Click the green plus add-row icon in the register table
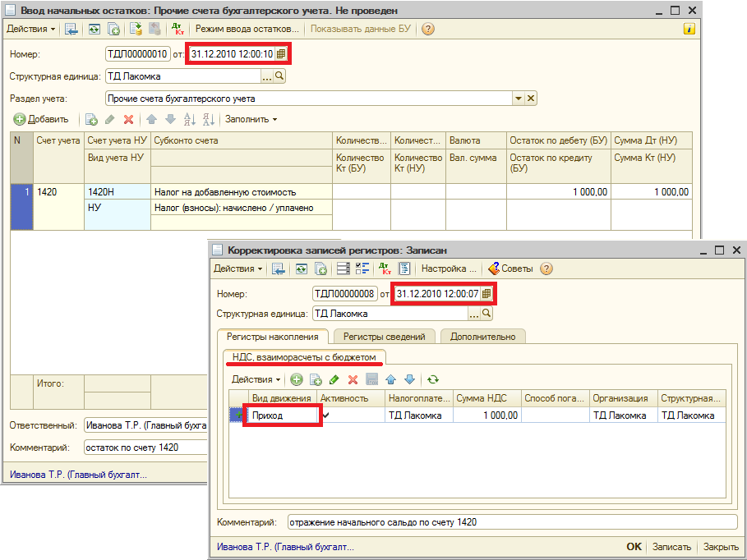The image size is (747, 560). coord(296,379)
